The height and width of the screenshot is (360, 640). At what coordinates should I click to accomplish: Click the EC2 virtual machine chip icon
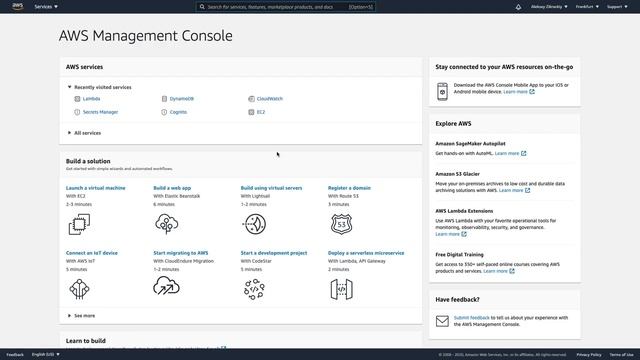point(79,224)
